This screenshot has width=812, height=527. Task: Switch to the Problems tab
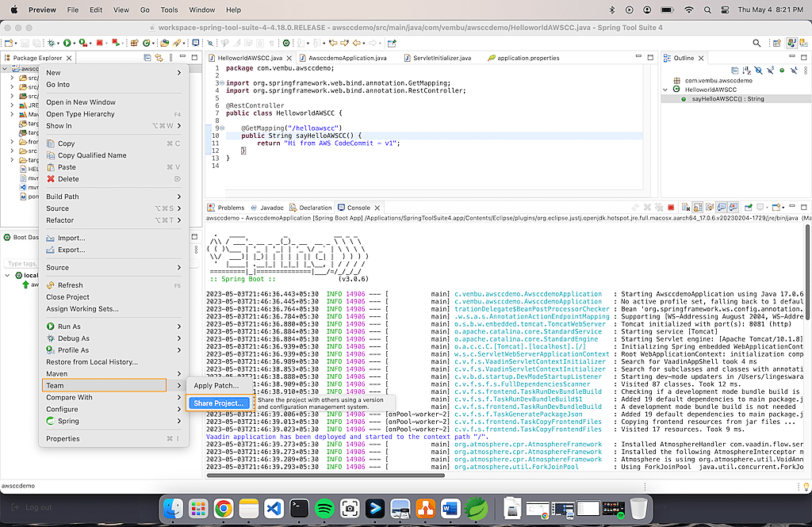226,208
